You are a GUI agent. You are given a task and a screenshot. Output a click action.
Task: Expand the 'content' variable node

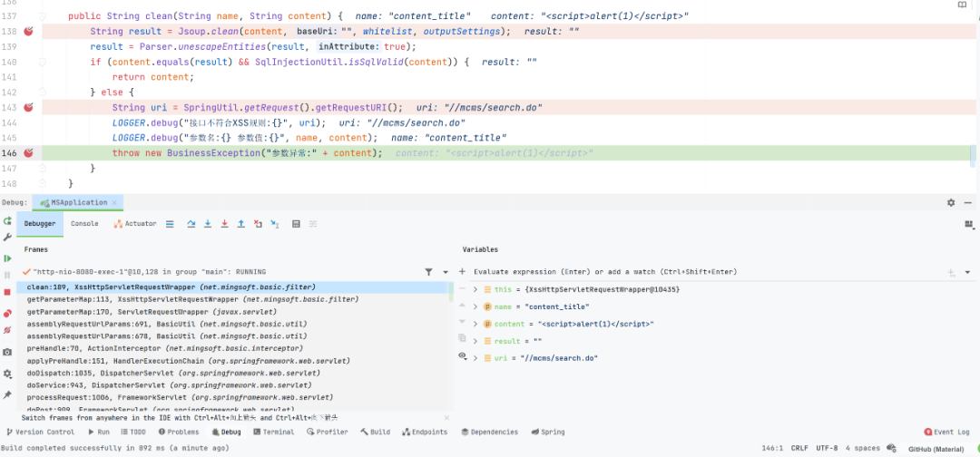pyautogui.click(x=475, y=324)
